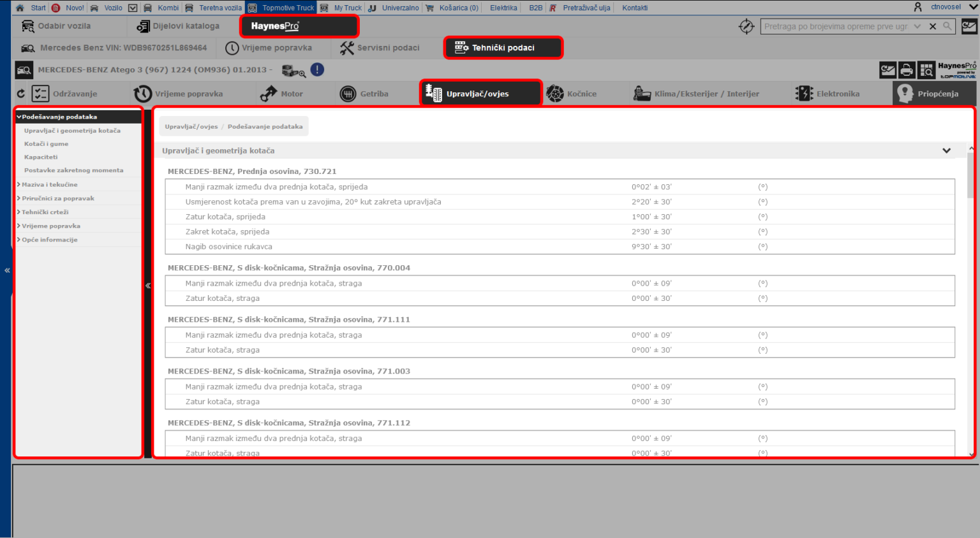Open the Elektronika section
Image resolution: width=980 pixels, height=538 pixels.
coord(828,94)
